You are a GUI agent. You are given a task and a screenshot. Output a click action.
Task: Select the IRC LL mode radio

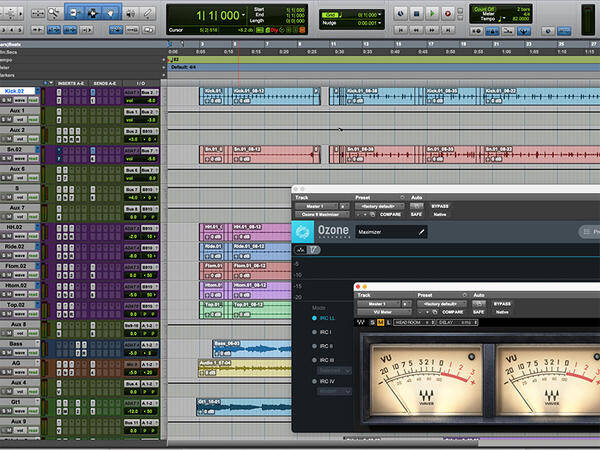tap(314, 318)
